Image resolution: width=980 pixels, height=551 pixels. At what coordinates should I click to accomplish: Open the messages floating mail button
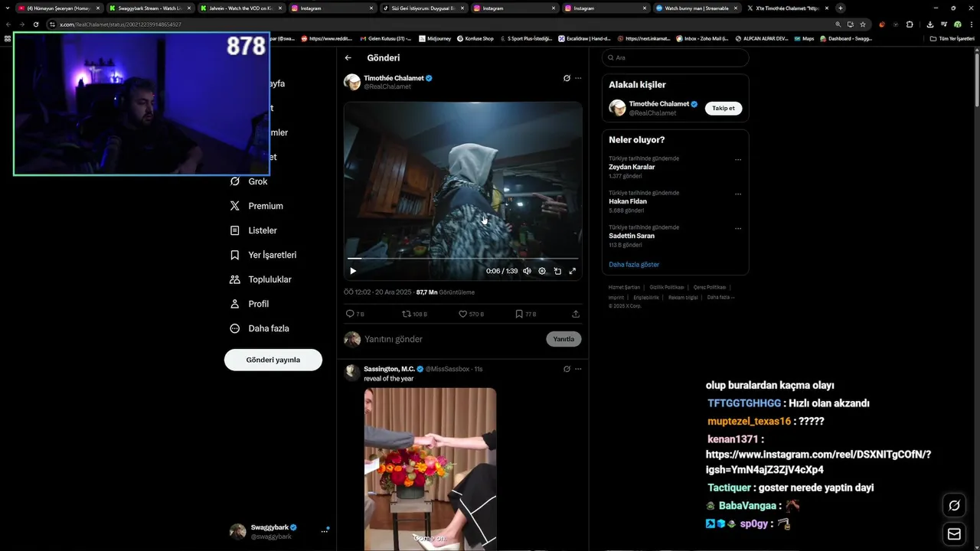(x=954, y=534)
